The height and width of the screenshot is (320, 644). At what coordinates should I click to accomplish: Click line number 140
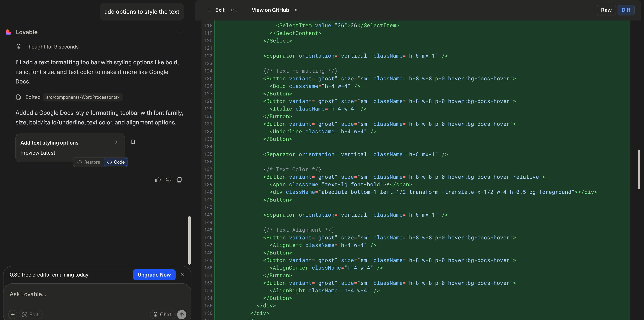(x=208, y=192)
